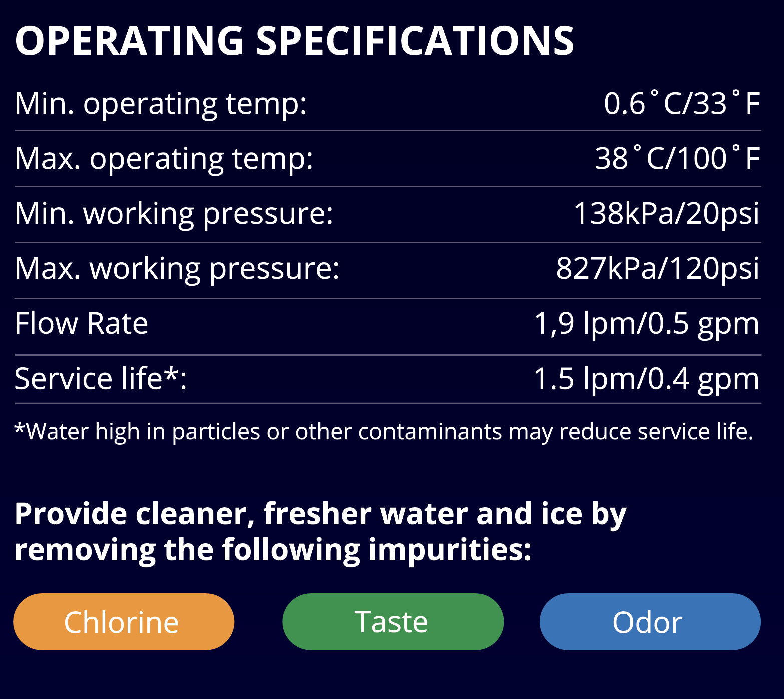
Task: Click the 138kPa/20psi value
Action: coord(666,214)
